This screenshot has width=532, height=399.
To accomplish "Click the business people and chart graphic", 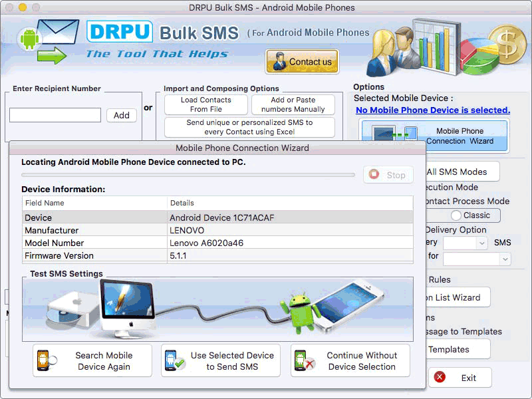I will pos(414,47).
